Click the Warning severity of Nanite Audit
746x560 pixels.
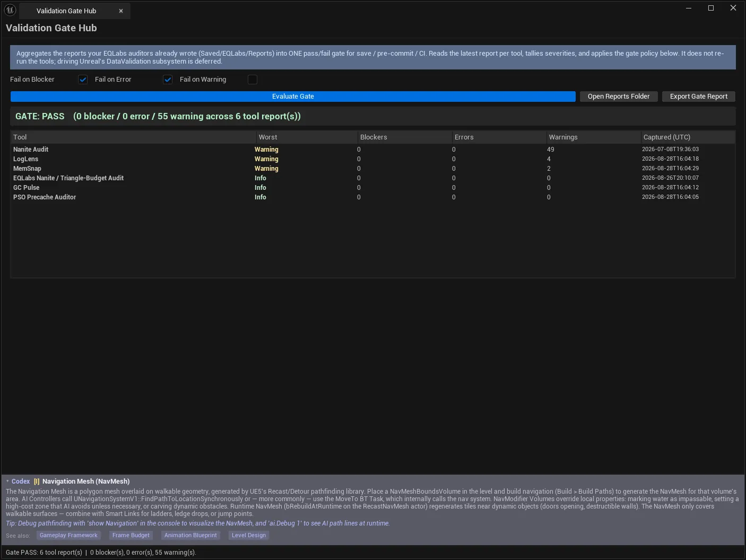point(266,150)
